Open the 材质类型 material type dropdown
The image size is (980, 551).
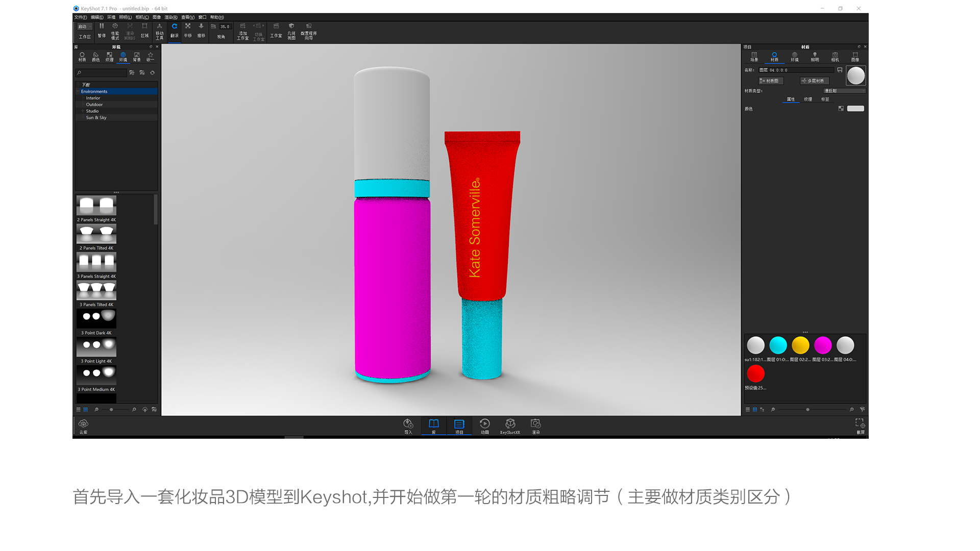[x=844, y=90]
